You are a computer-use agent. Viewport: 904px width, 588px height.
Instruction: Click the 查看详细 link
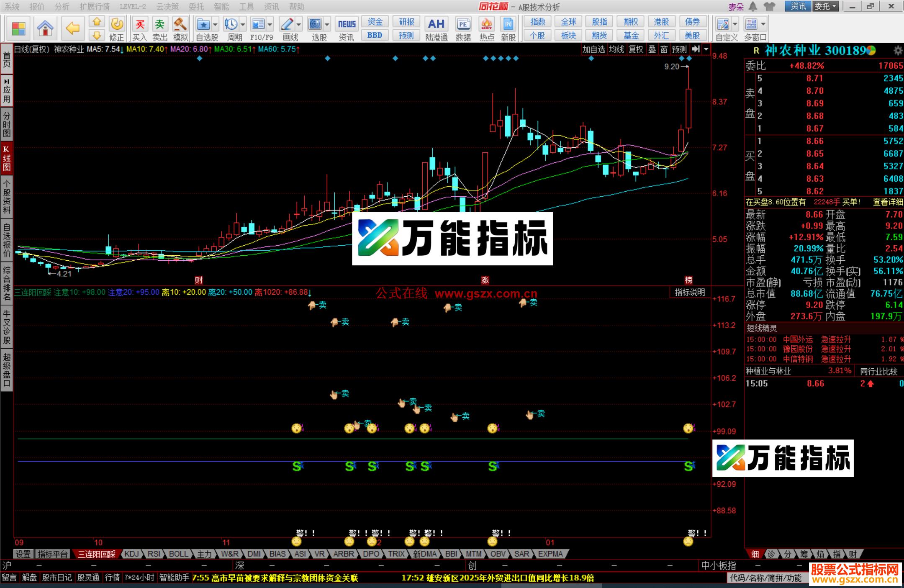[888, 202]
